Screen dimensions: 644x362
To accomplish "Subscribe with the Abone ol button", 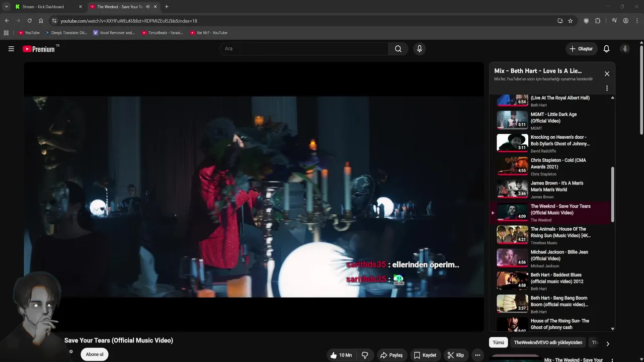I will coord(94,354).
